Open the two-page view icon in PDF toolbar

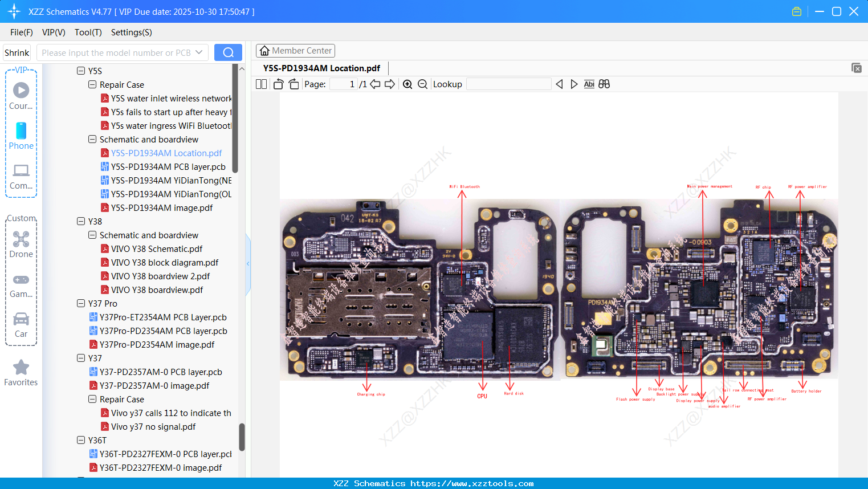pos(260,84)
